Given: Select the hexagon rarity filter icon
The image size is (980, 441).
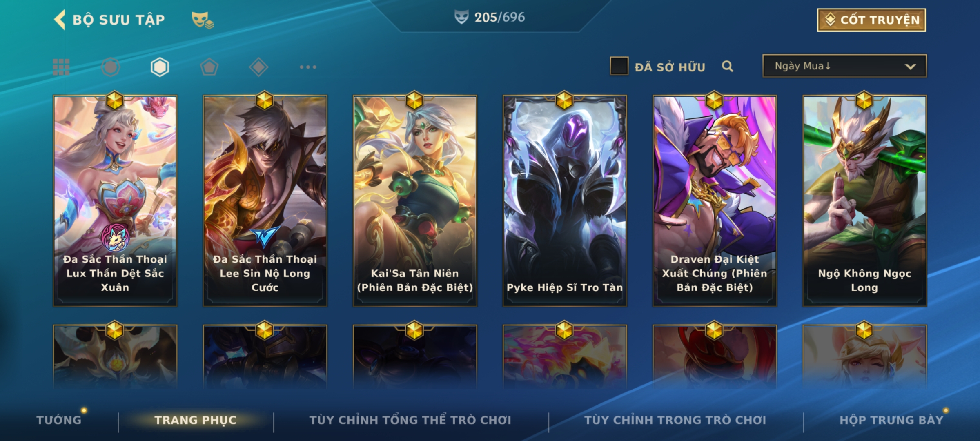Looking at the screenshot, I should 160,67.
